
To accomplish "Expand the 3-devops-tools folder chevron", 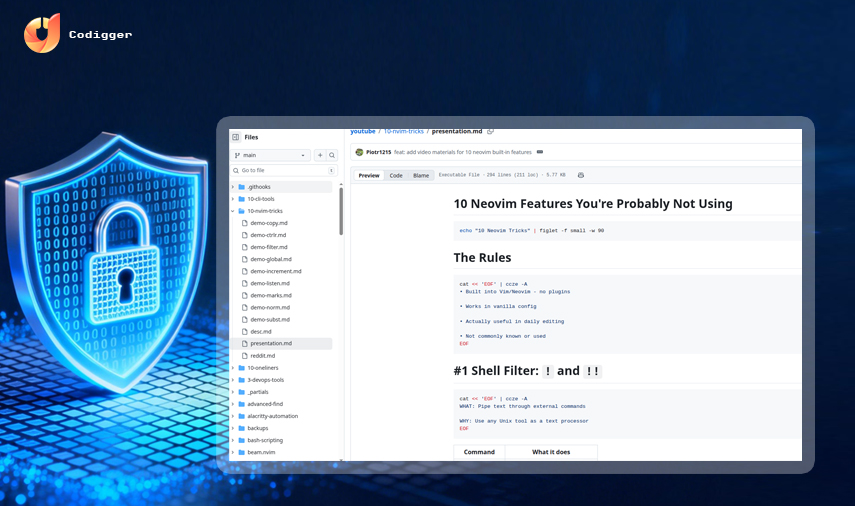I will pyautogui.click(x=233, y=380).
